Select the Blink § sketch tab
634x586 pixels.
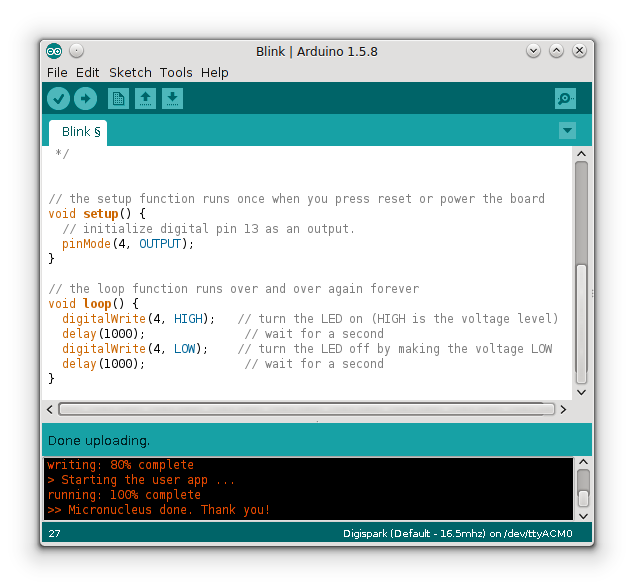click(78, 132)
